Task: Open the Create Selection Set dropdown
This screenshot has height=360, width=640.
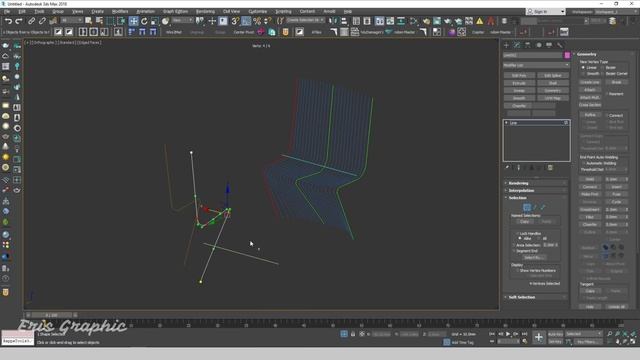Action: [305, 20]
